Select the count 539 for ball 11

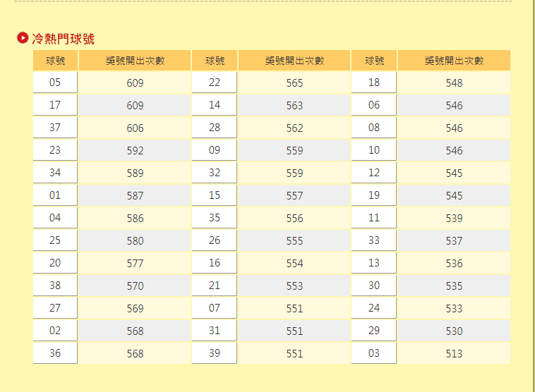(x=454, y=218)
